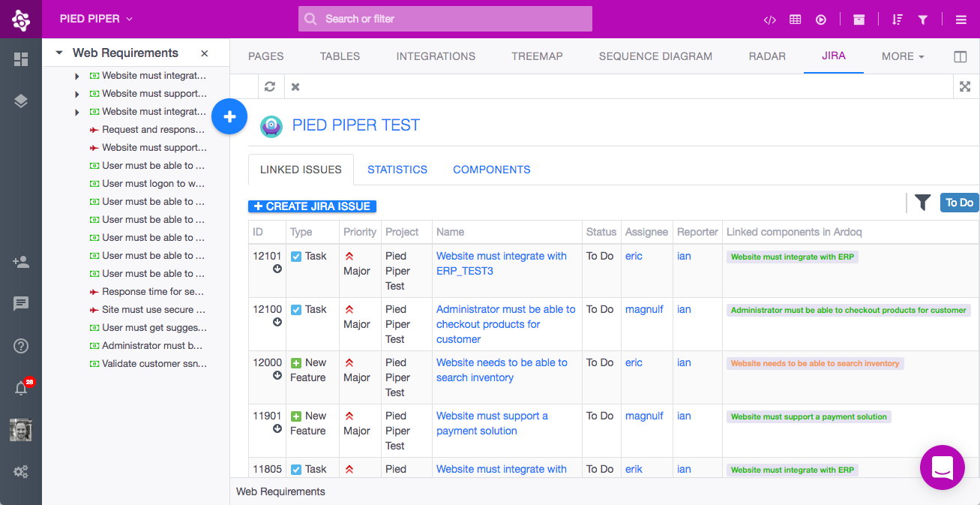Open the COMPONENTS sub-tab
980x505 pixels.
pos(492,170)
